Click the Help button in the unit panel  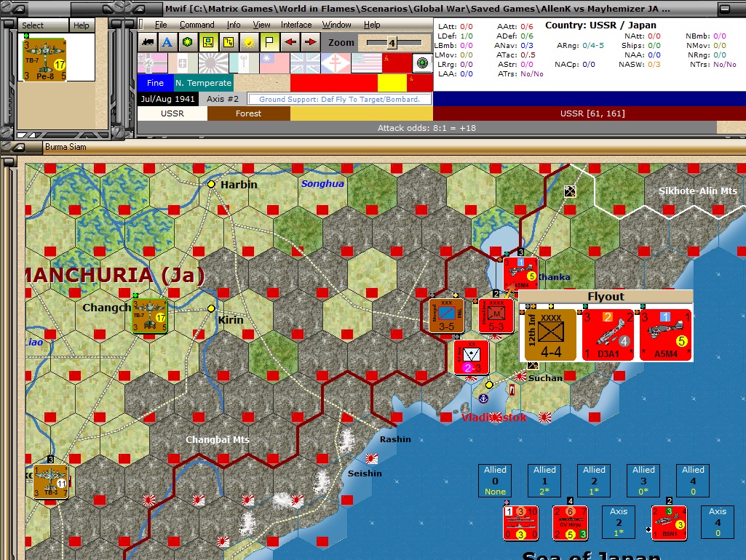82,25
